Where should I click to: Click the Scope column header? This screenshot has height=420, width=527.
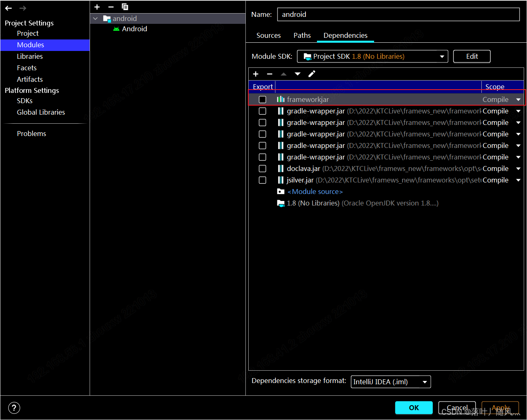(502, 87)
